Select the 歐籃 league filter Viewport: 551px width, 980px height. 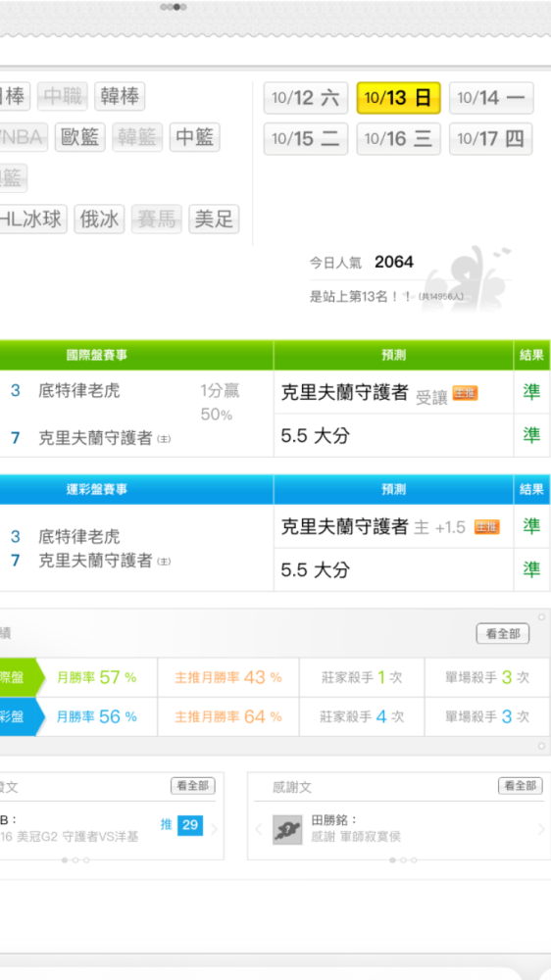pos(79,137)
